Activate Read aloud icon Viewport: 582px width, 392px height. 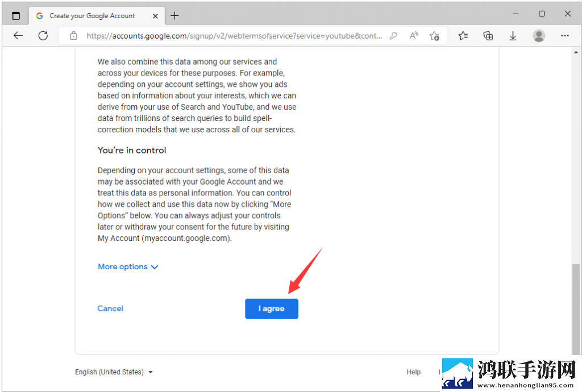414,36
